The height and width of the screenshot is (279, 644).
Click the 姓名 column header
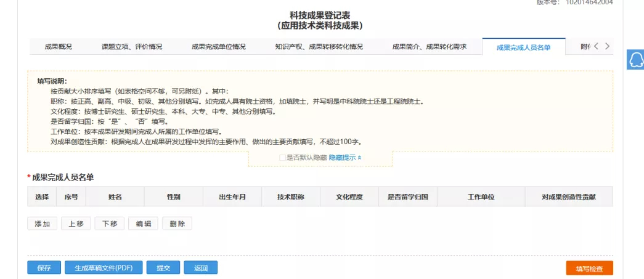[115, 196]
